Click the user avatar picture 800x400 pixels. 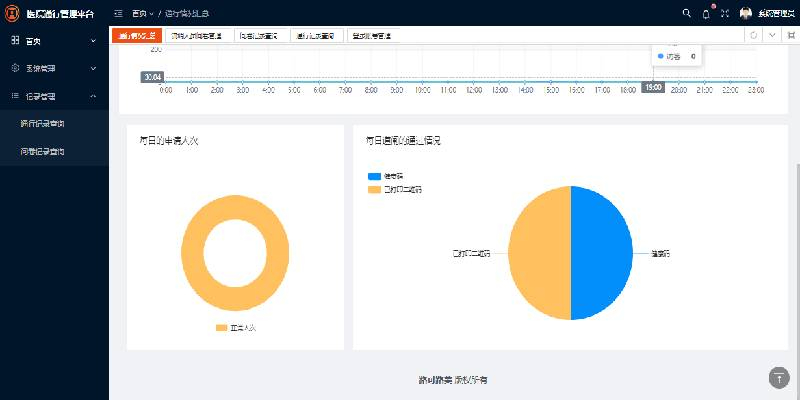click(745, 13)
